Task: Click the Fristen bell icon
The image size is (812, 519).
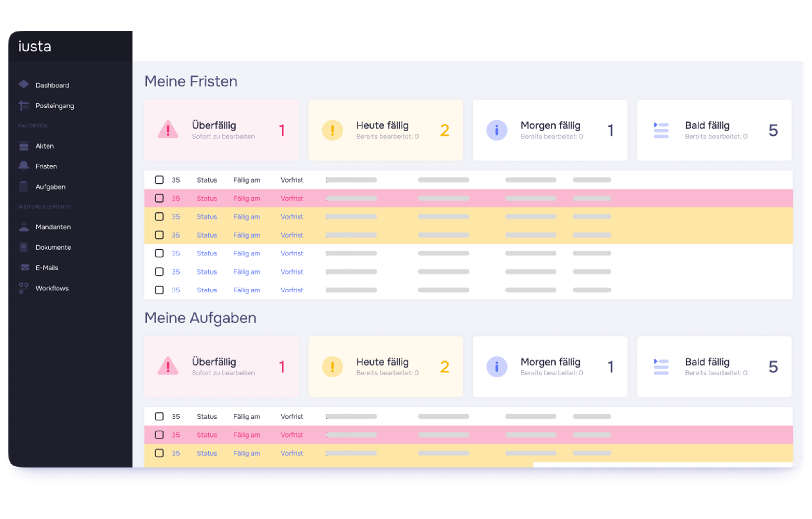Action: 24,166
